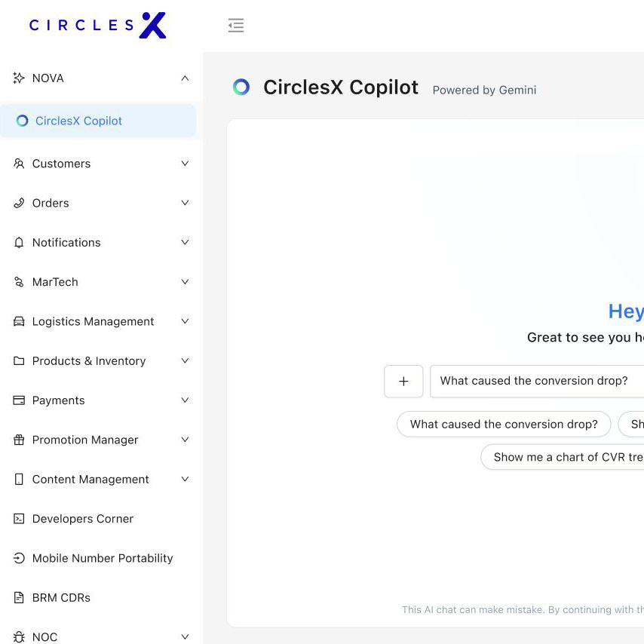Focus the chat prompt input field
The width and height of the screenshot is (644, 644).
[537, 381]
